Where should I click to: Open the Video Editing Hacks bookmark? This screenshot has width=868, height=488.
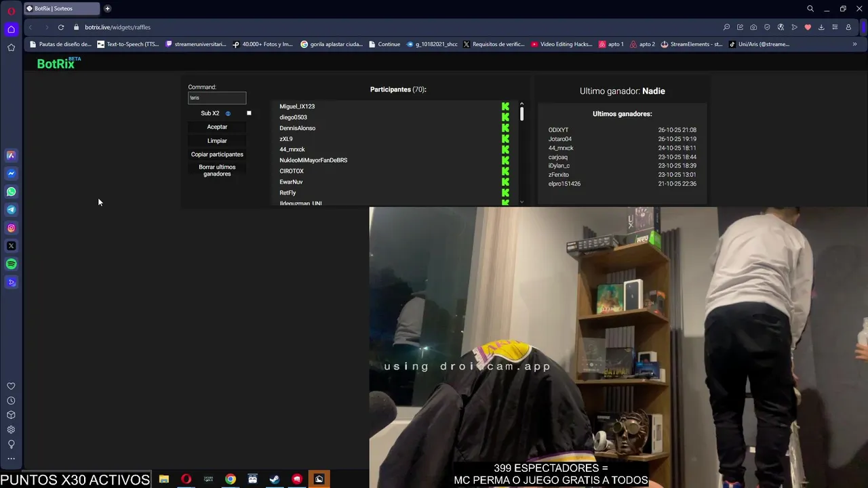click(562, 44)
